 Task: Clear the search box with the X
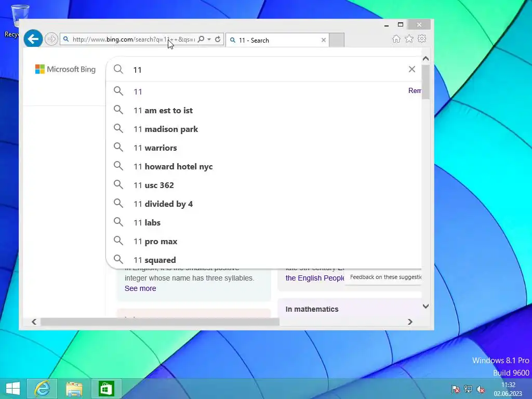412,69
